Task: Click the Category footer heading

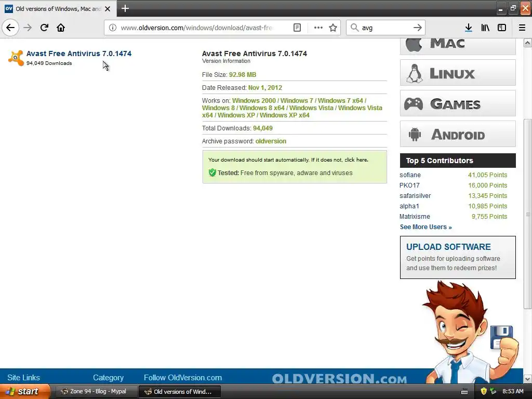Action: (108, 378)
